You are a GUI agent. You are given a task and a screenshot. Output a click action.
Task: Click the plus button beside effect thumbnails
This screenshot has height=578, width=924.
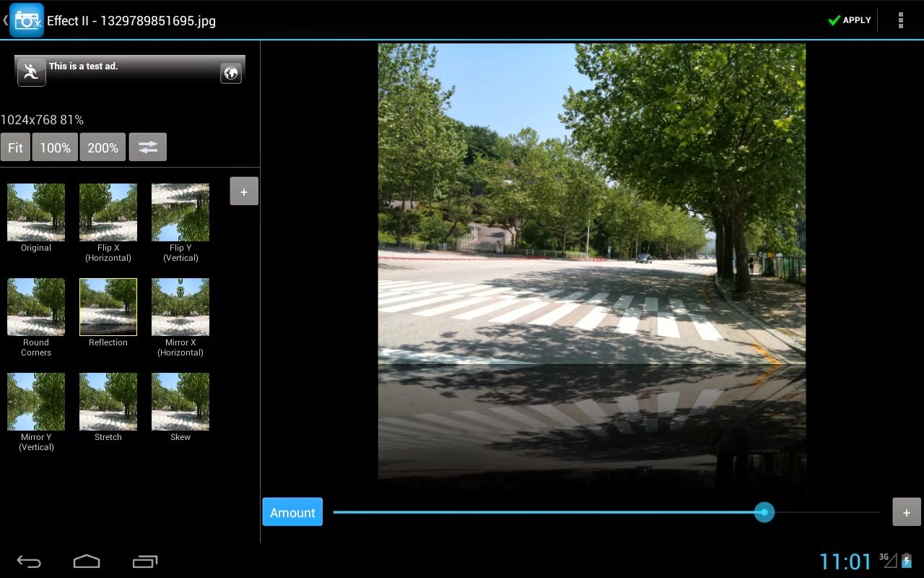coord(244,191)
